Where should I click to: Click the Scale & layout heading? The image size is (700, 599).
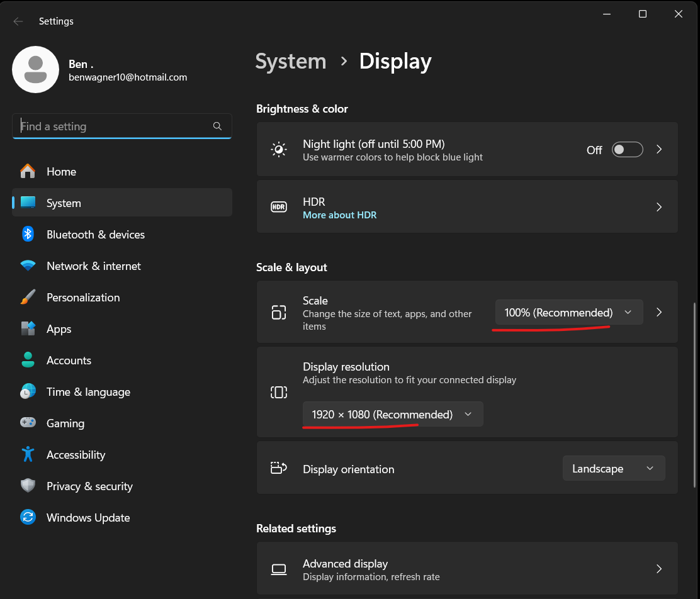click(x=291, y=267)
